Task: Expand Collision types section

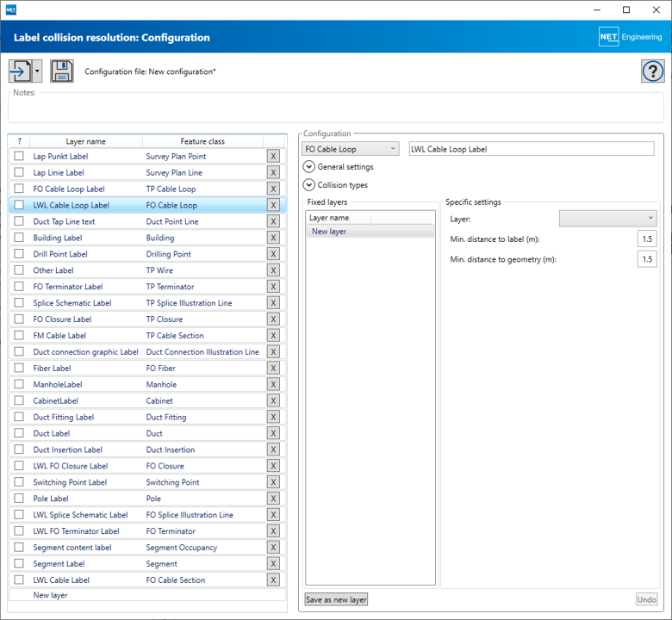Action: tap(309, 184)
